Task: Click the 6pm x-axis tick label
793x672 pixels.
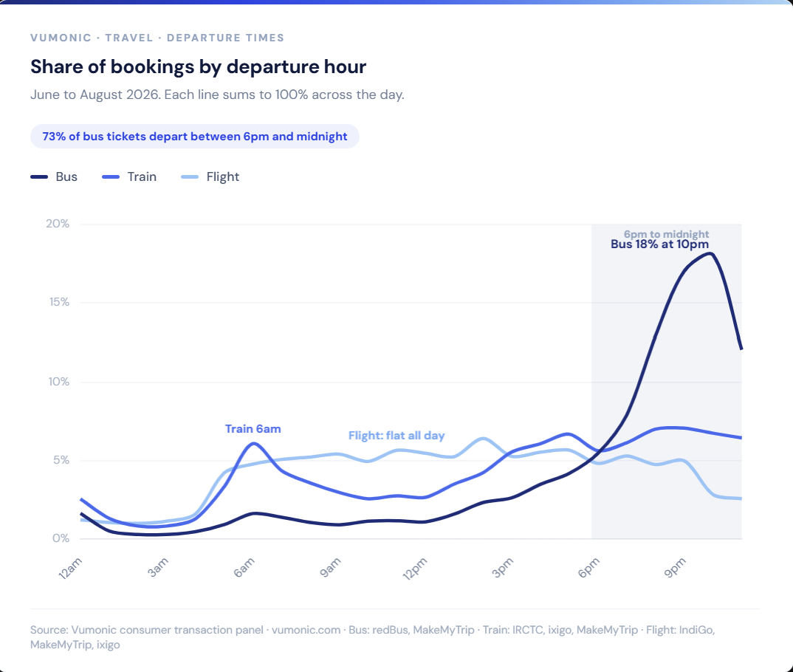Action: click(x=588, y=568)
